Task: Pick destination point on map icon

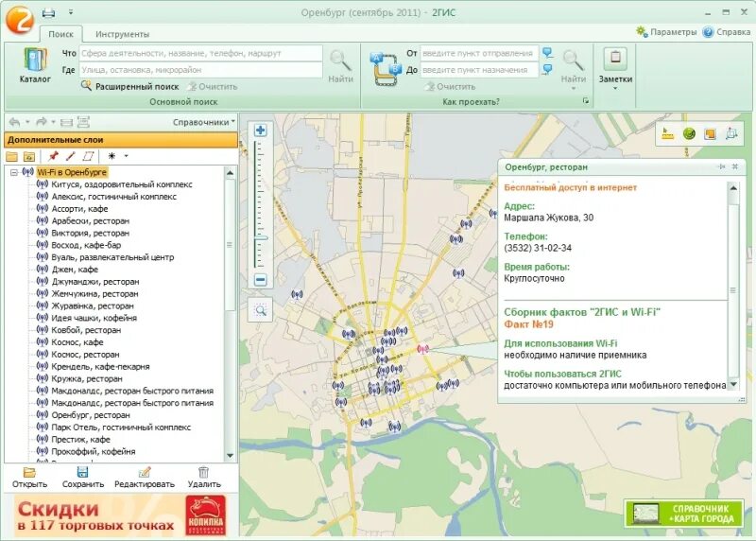Action: (547, 69)
